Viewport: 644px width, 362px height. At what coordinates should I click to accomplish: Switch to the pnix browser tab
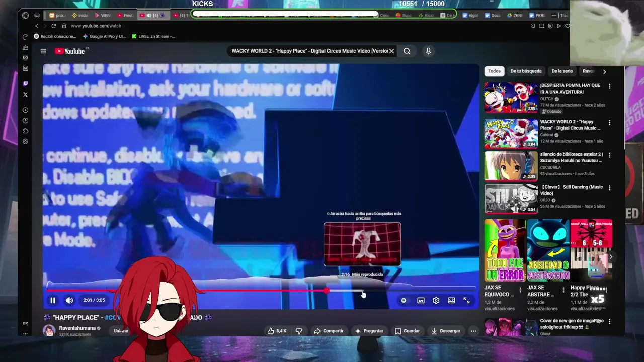coord(57,16)
